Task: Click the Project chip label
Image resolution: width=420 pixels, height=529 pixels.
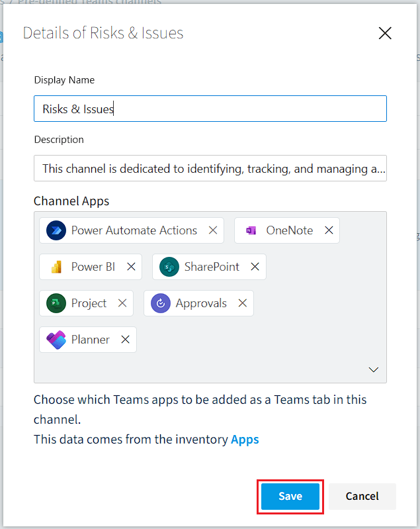Action: pyautogui.click(x=89, y=303)
